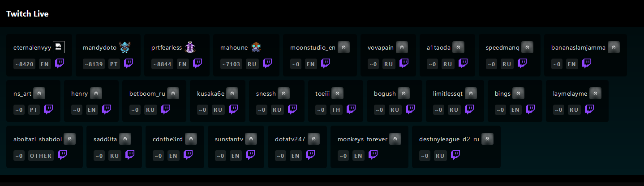Open bogush's Twitch icon
Image resolution: width=644 pixels, height=186 pixels.
coord(410,109)
